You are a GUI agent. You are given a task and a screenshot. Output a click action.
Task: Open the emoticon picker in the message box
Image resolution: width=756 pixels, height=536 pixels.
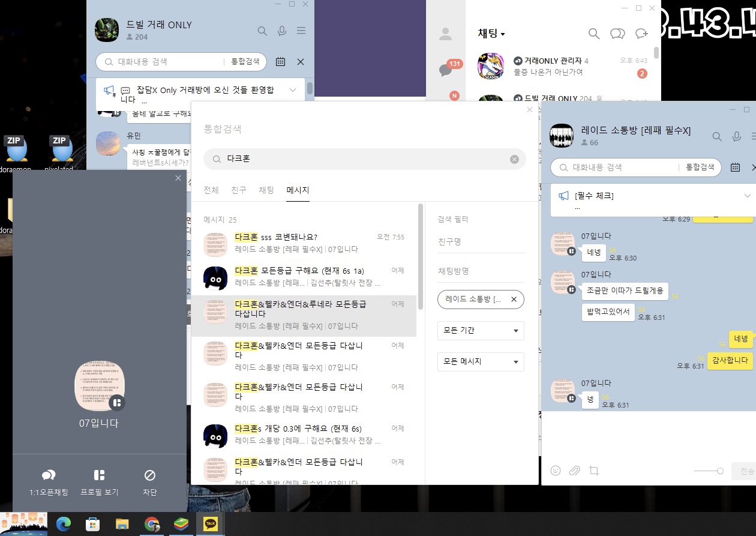pyautogui.click(x=556, y=471)
